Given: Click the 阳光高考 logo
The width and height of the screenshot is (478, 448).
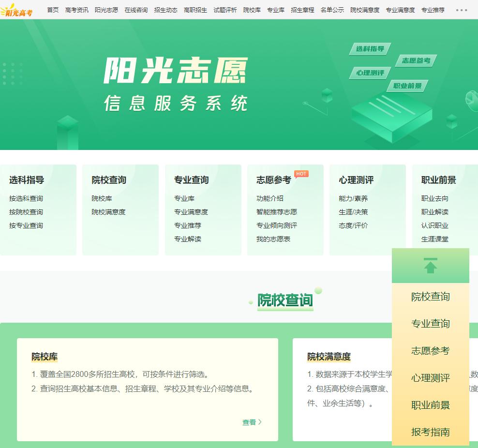Looking at the screenshot, I should pyautogui.click(x=17, y=10).
